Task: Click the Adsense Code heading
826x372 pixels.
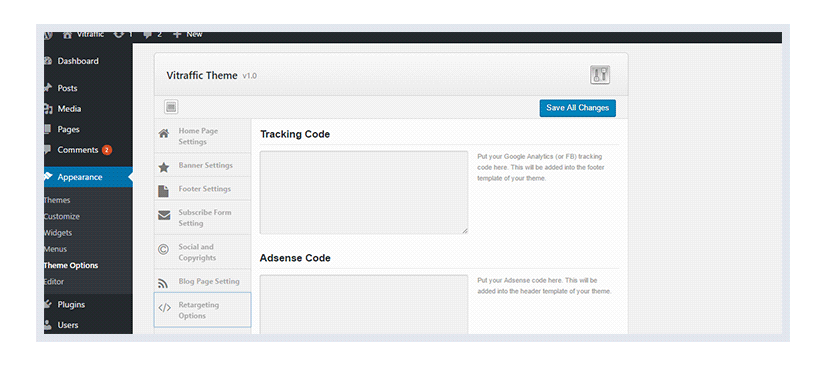Action: [295, 258]
